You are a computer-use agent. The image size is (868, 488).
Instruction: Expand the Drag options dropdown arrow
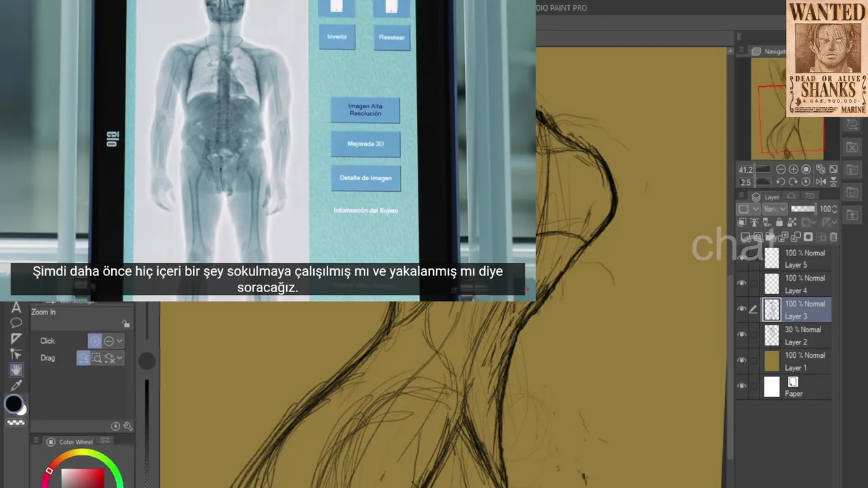(x=120, y=358)
